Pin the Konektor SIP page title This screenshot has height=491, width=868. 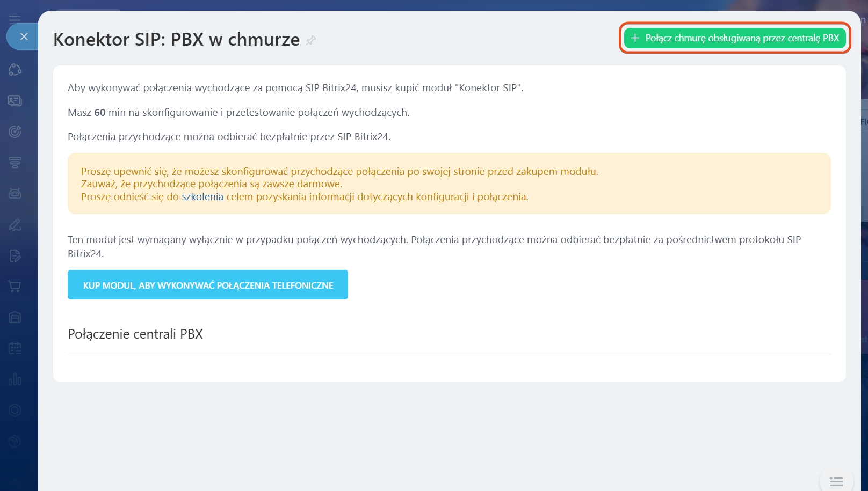(311, 40)
